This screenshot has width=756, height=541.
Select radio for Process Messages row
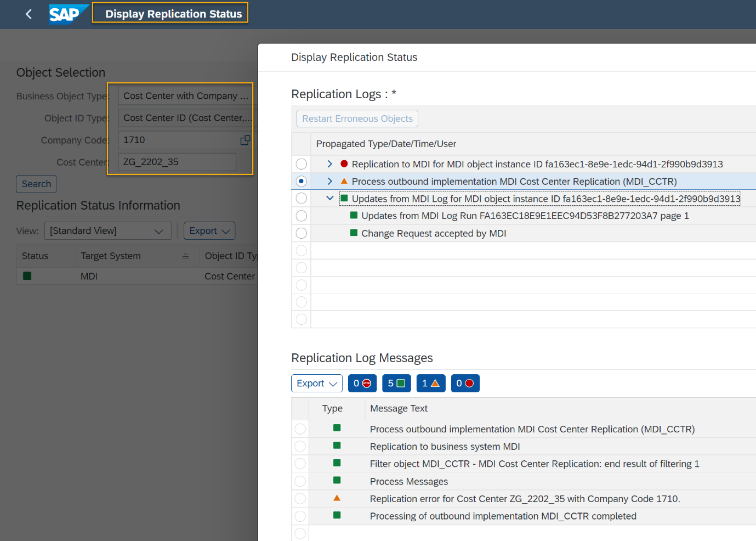coord(300,481)
